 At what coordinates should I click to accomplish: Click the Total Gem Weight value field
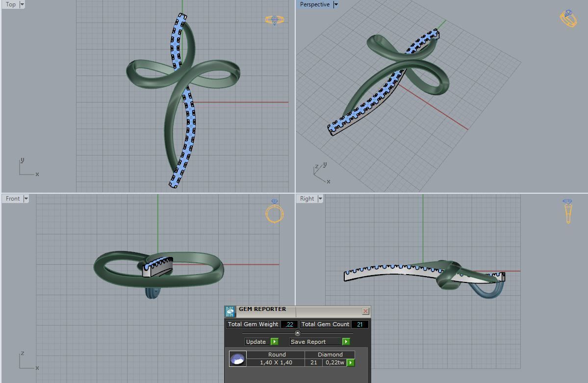tap(289, 325)
